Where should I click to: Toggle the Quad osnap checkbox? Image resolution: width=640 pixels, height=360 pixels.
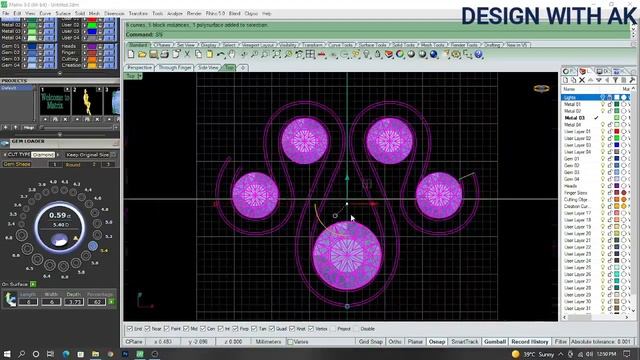[x=271, y=329]
